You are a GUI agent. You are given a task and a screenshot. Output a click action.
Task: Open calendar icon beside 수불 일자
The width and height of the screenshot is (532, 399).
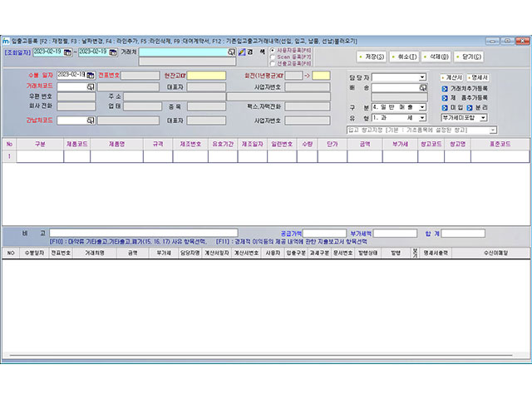coord(91,75)
